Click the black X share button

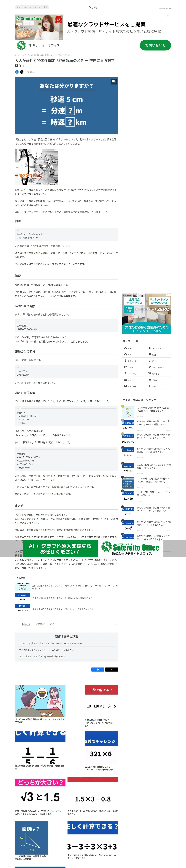pyautogui.click(x=112, y=670)
